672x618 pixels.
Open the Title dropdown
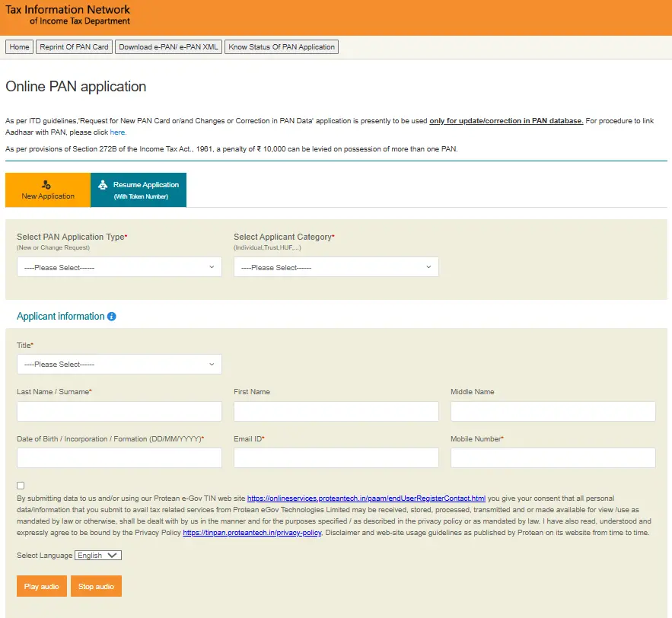click(x=119, y=365)
